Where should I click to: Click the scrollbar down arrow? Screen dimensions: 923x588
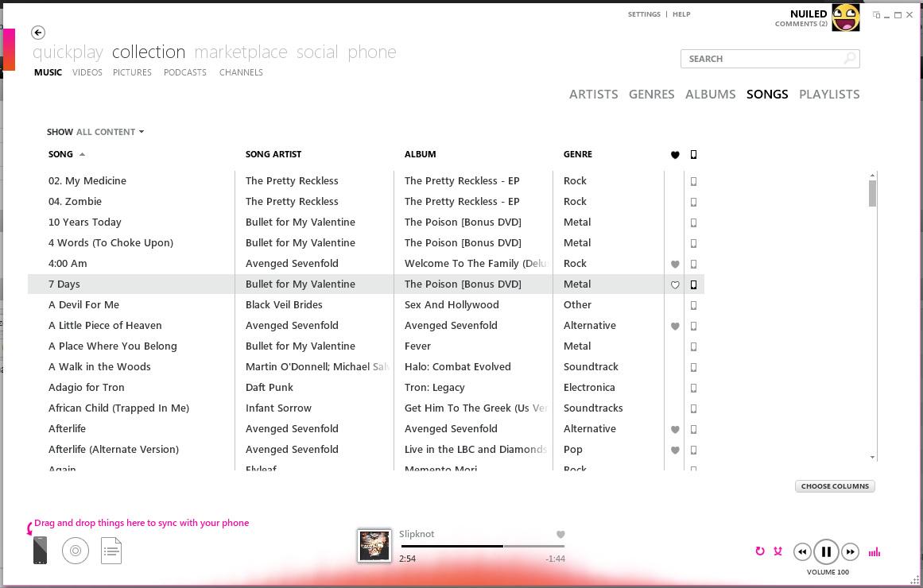(872, 458)
